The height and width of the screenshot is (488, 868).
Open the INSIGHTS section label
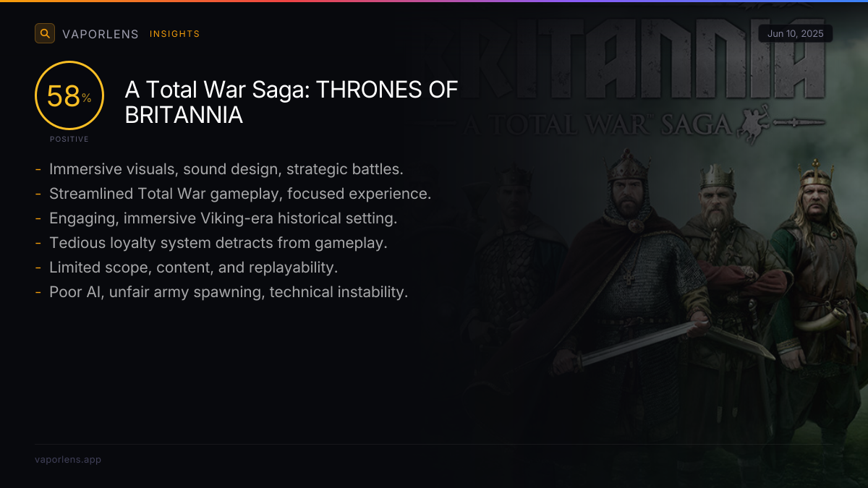point(174,34)
